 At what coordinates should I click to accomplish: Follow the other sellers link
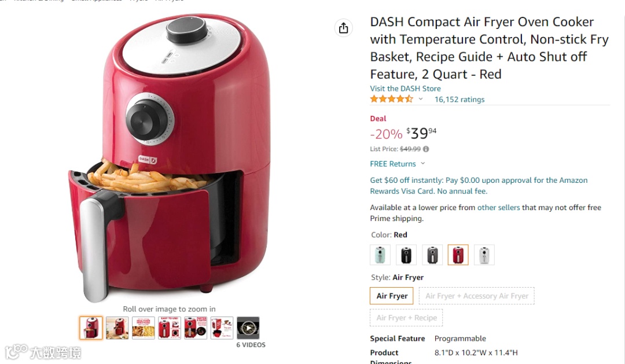click(x=499, y=207)
